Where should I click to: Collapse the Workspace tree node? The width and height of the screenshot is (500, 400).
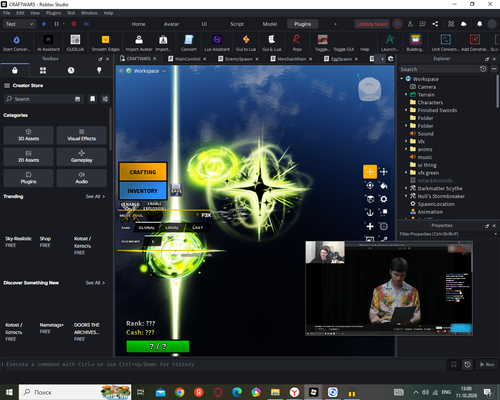pyautogui.click(x=402, y=79)
